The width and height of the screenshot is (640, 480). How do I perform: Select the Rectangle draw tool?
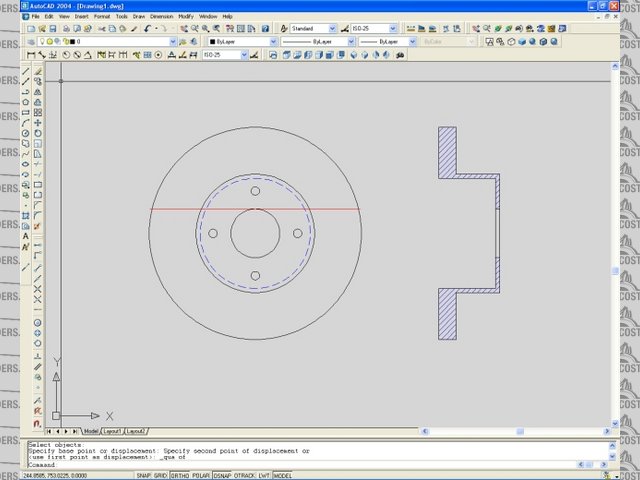pyautogui.click(x=25, y=112)
